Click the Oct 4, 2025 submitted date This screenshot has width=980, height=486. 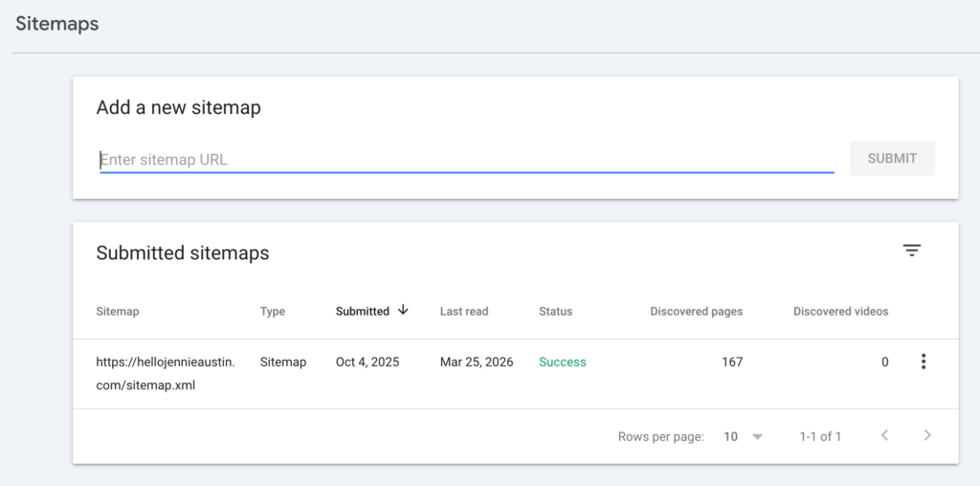[x=367, y=362]
